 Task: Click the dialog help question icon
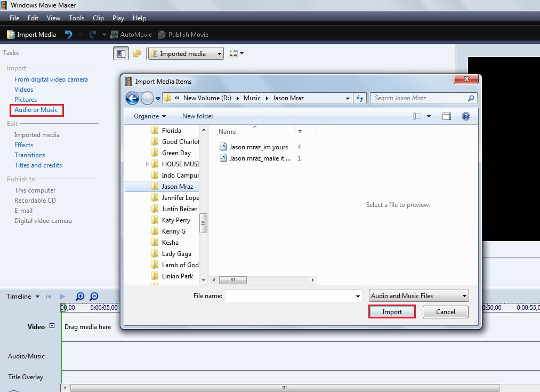tap(465, 116)
